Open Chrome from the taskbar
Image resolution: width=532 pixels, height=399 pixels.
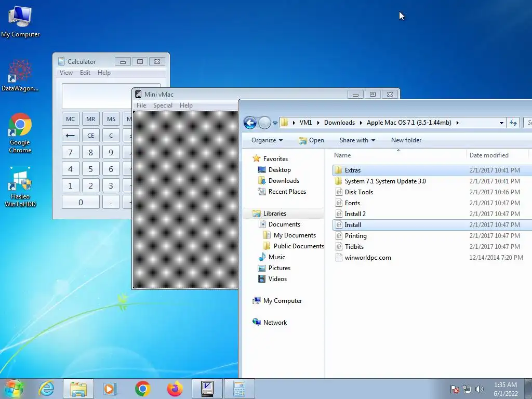point(142,389)
